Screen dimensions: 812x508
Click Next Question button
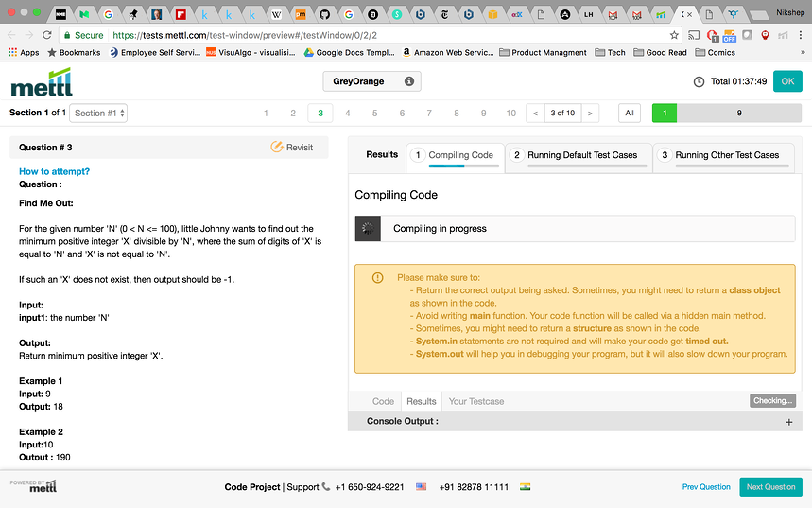point(770,487)
